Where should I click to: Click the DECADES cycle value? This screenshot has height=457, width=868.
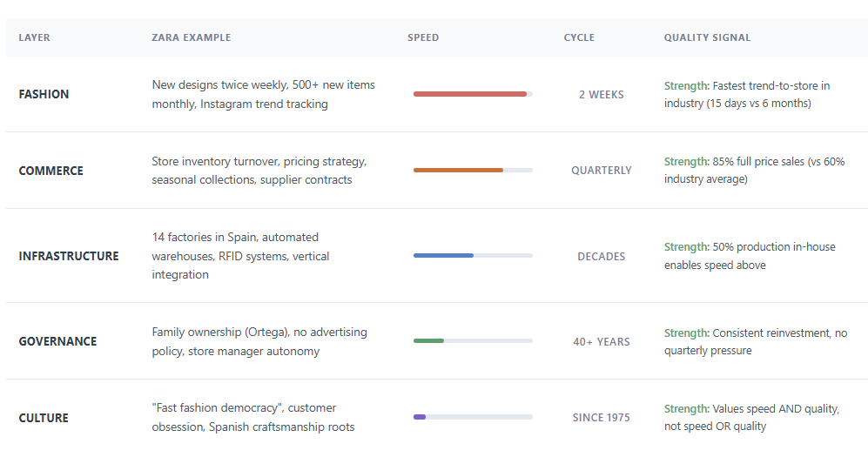[x=602, y=256]
